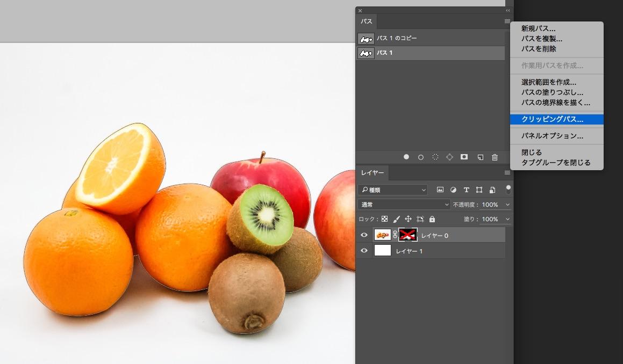Create new path icon

481,157
